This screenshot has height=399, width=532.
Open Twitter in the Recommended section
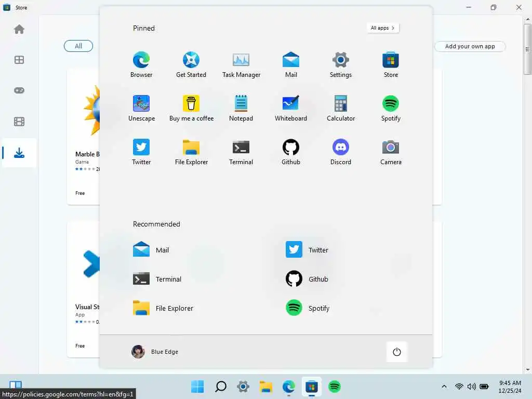307,250
